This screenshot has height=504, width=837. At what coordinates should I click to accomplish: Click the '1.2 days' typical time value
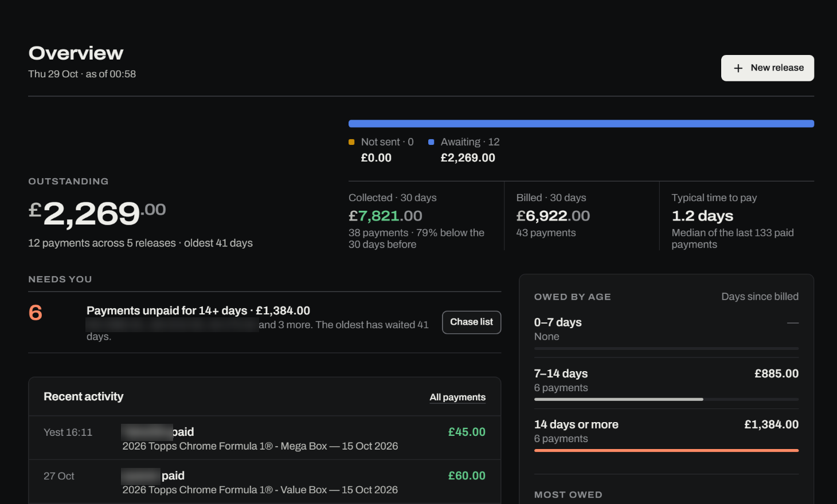click(702, 216)
